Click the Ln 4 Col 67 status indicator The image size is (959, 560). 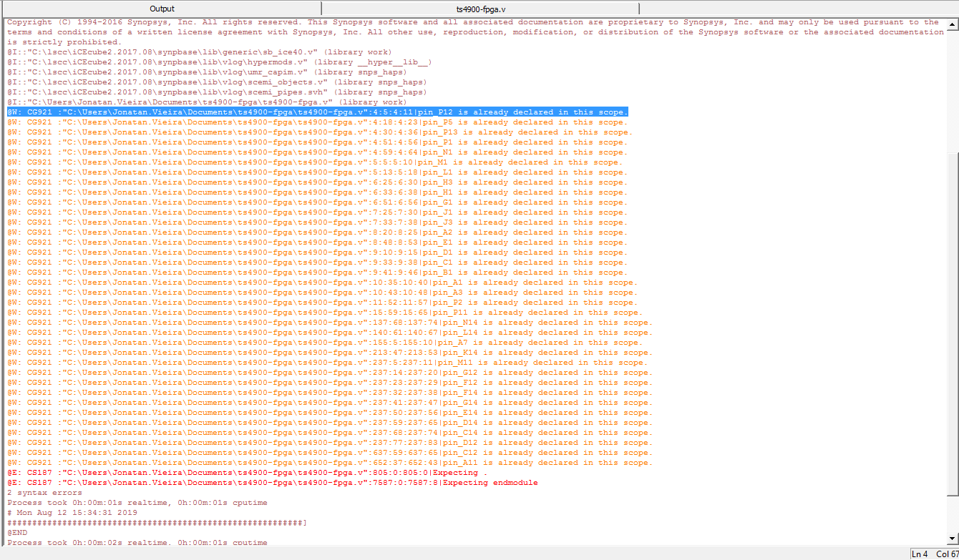tap(933, 553)
